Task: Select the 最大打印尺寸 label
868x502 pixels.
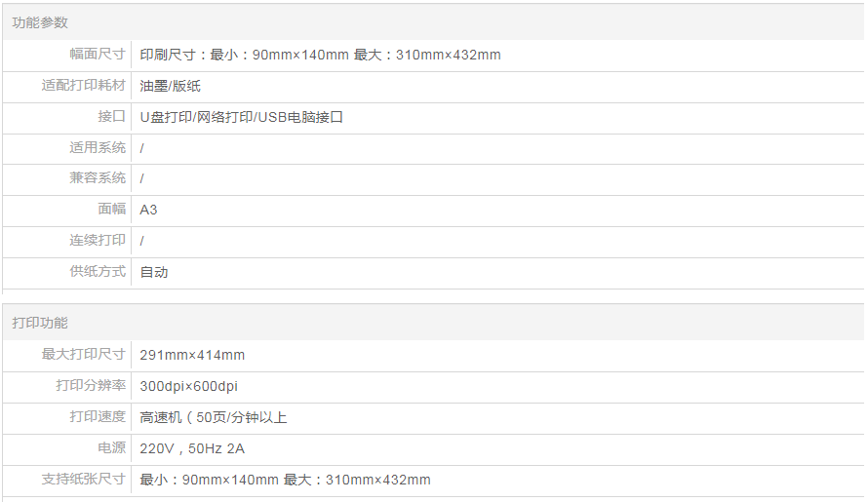Action: click(84, 355)
